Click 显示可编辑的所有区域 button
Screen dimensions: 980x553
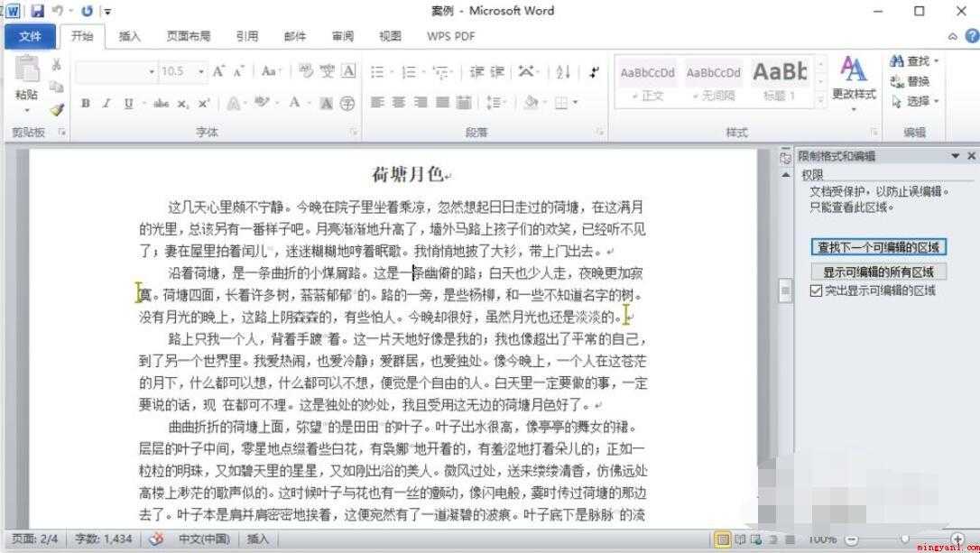pos(879,272)
